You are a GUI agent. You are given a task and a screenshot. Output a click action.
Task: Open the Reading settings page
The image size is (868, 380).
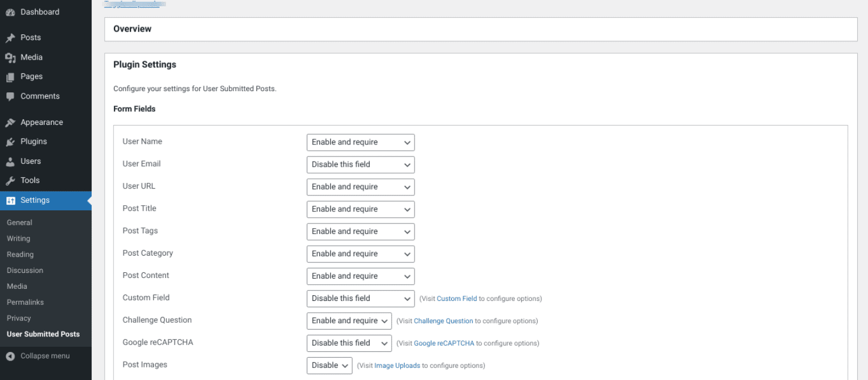tap(20, 254)
